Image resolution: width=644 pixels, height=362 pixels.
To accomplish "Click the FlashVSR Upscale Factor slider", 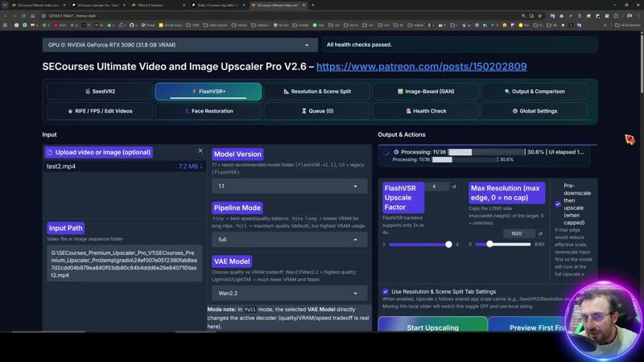I will (420, 245).
